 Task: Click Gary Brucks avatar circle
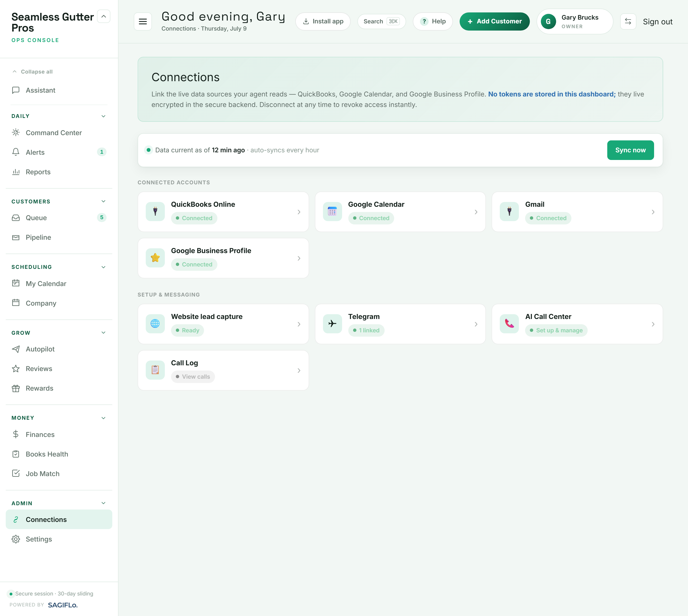548,21
